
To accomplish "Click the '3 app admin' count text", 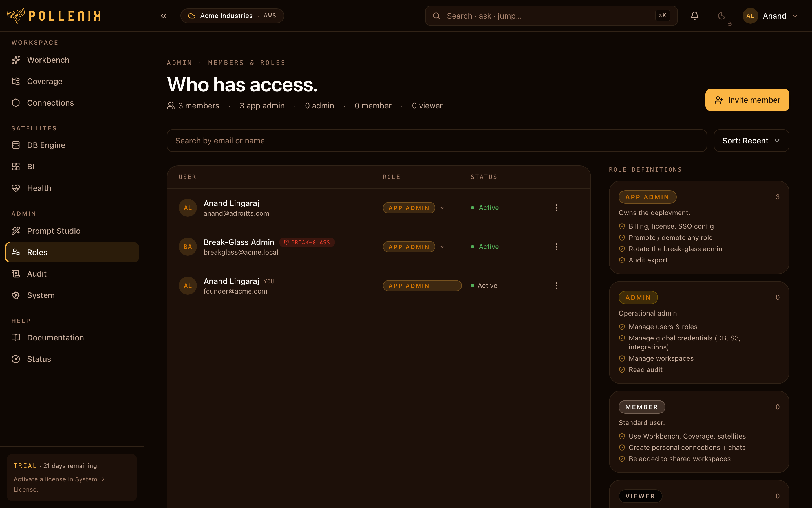I will (262, 106).
